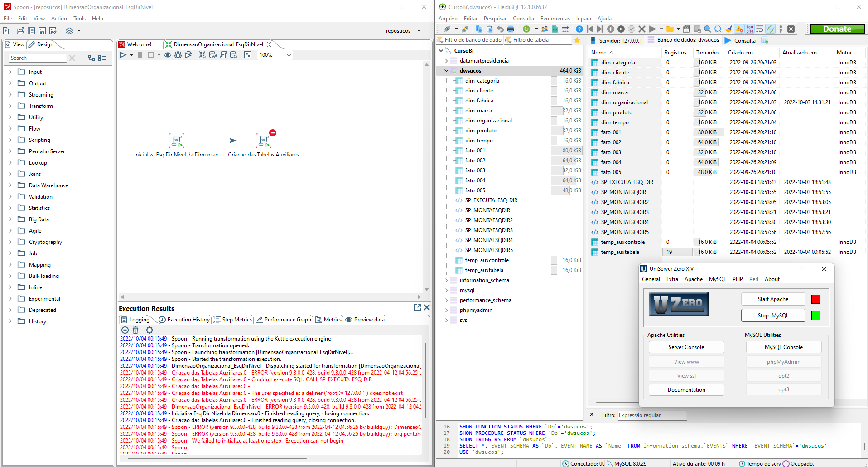Toggle wrap long lines icon in HeidiSQL
868x467 pixels.
click(760, 29)
